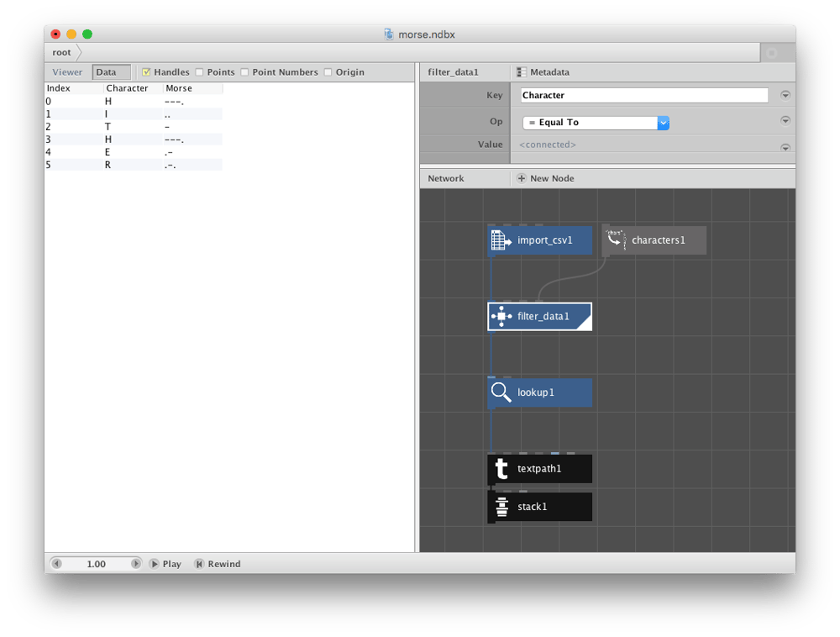Click the Index column header
Viewport: 840px width, 637px height.
pyautogui.click(x=74, y=88)
